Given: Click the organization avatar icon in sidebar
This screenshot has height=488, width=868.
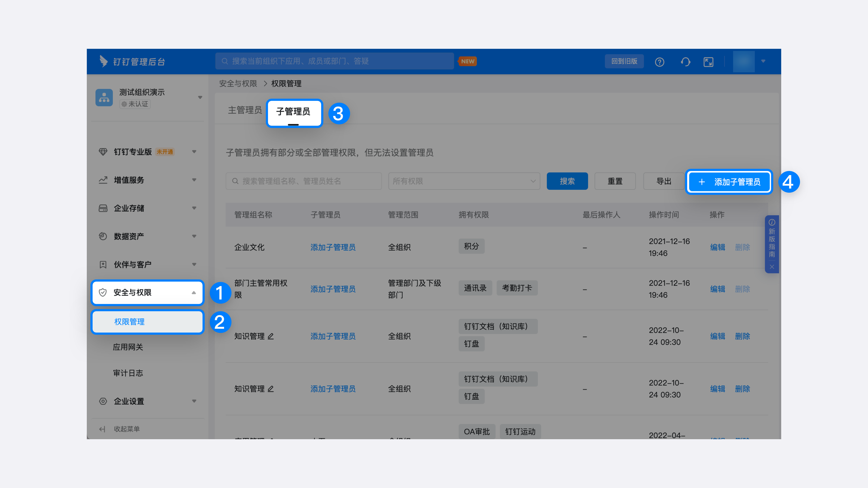Looking at the screenshot, I should point(104,98).
